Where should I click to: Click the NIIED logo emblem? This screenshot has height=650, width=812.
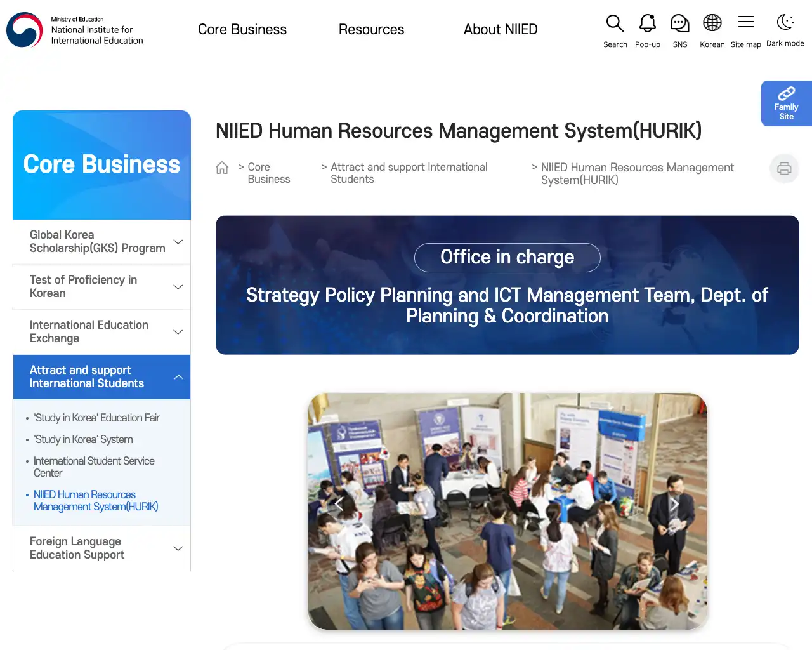pyautogui.click(x=25, y=30)
